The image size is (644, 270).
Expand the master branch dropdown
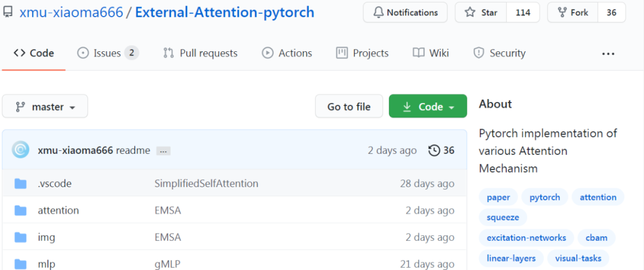45,106
